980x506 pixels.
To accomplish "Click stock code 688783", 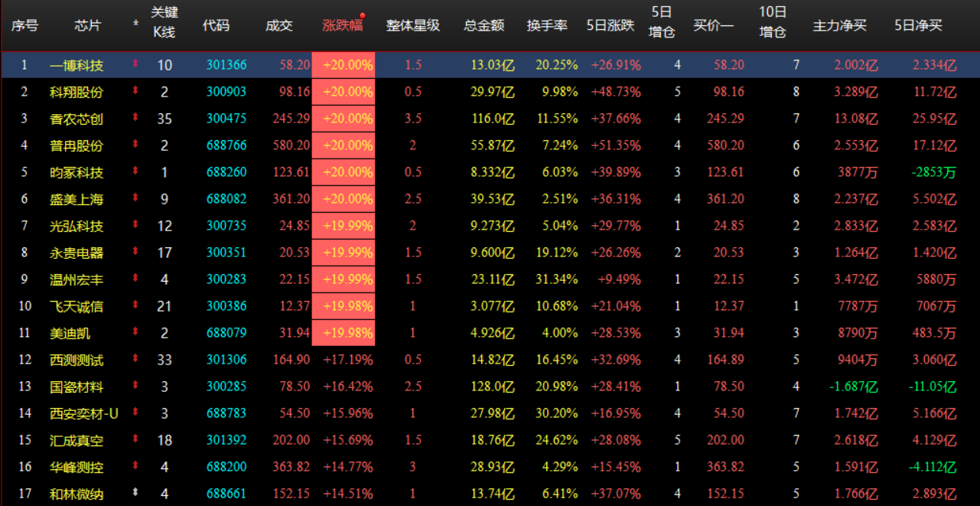I will click(226, 413).
